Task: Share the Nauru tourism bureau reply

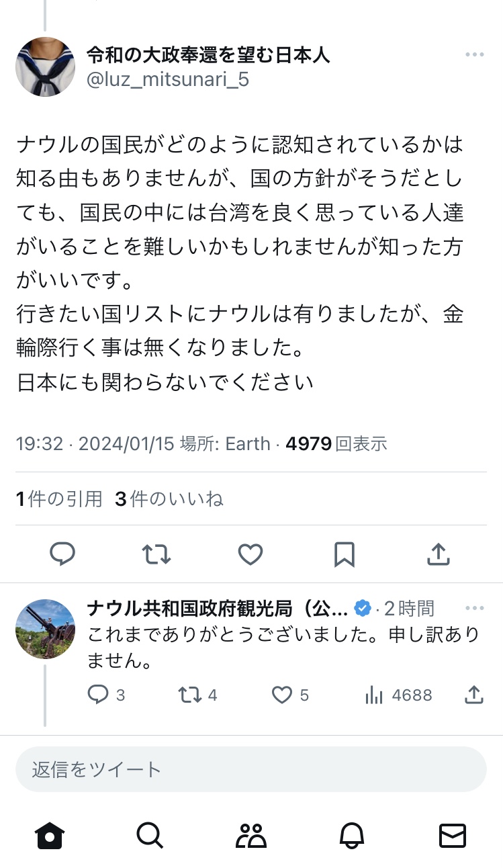Action: point(474,695)
